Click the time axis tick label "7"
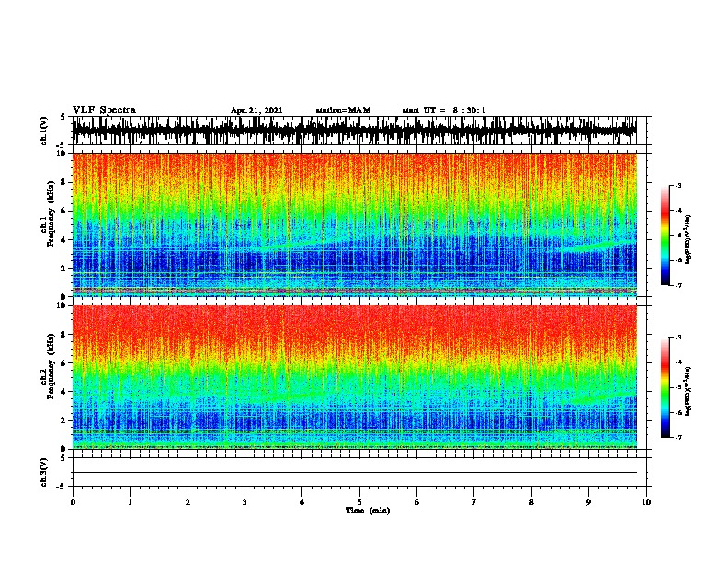 pyautogui.click(x=474, y=502)
